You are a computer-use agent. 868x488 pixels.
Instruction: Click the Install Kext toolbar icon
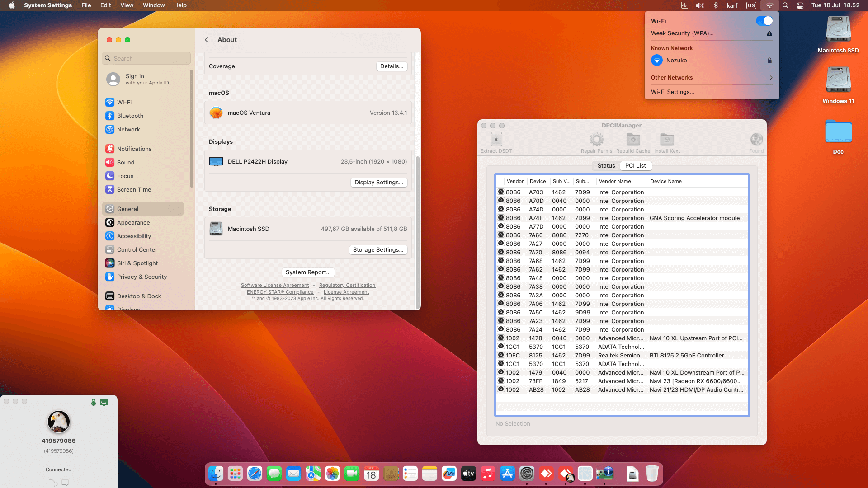click(x=667, y=140)
